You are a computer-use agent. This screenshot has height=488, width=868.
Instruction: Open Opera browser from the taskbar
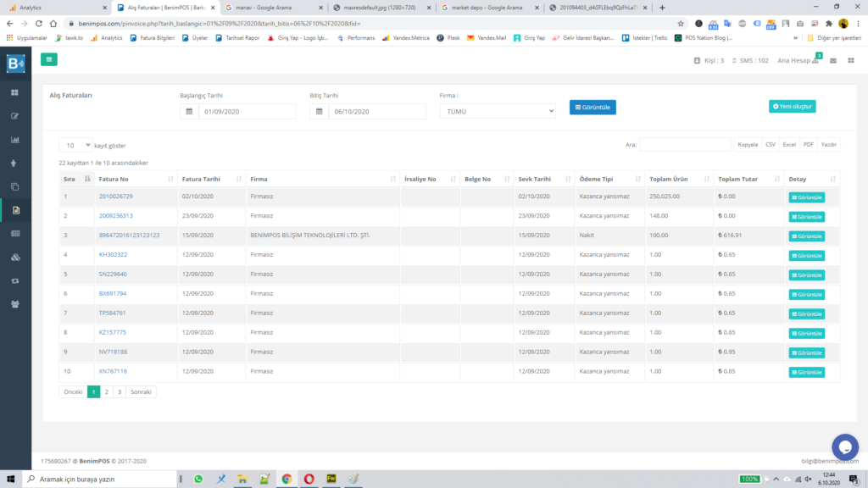[309, 480]
